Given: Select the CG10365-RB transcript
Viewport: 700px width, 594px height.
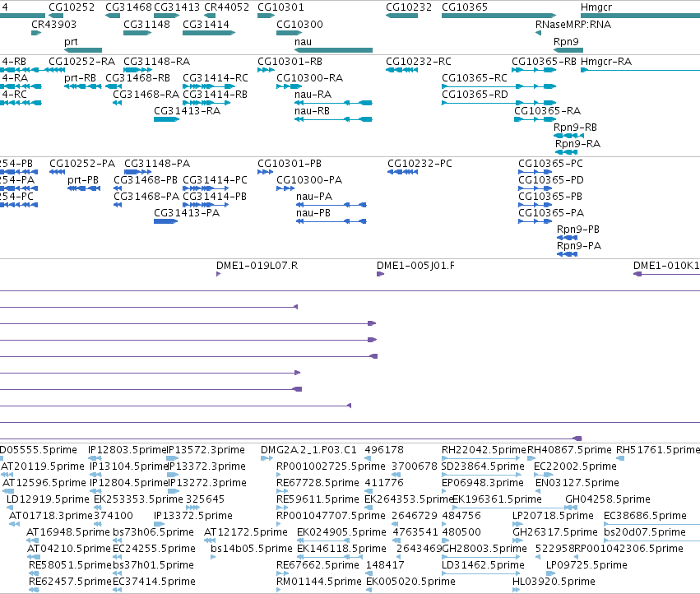Looking at the screenshot, I should tap(534, 70).
